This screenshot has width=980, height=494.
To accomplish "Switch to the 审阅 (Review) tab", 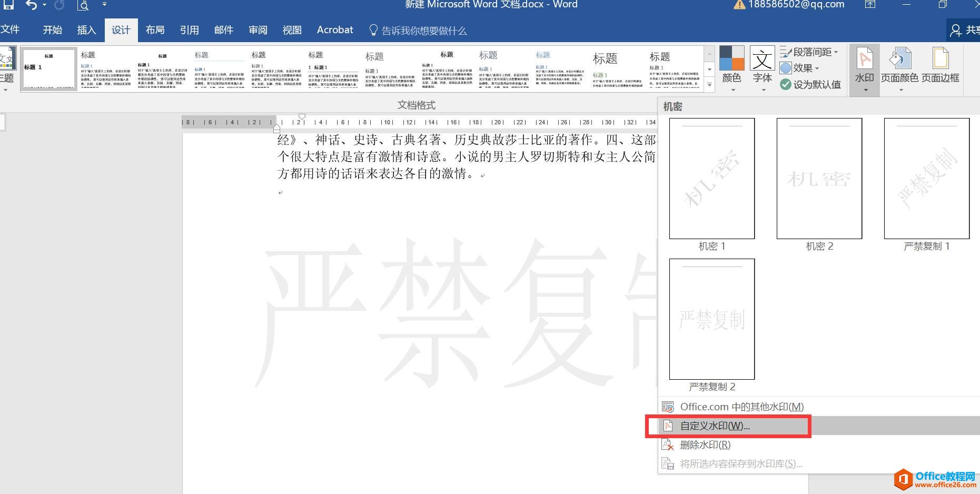I will click(258, 30).
